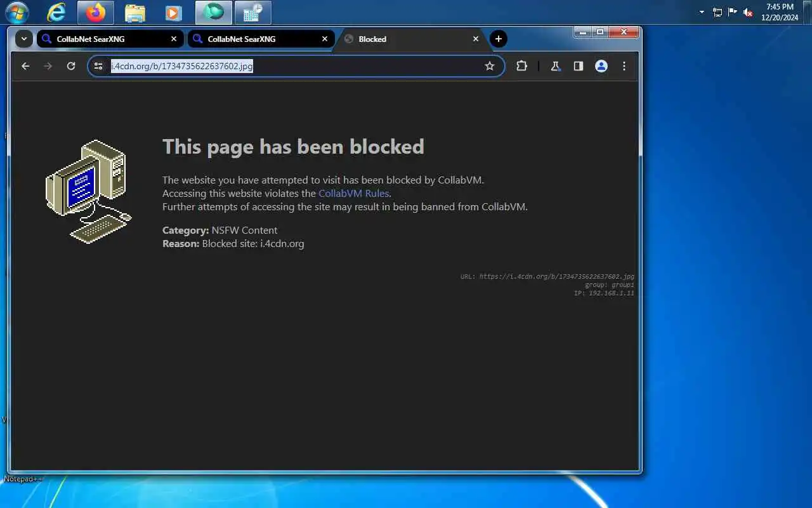The width and height of the screenshot is (812, 508).
Task: Select the active browser taskbar button
Action: [214, 12]
